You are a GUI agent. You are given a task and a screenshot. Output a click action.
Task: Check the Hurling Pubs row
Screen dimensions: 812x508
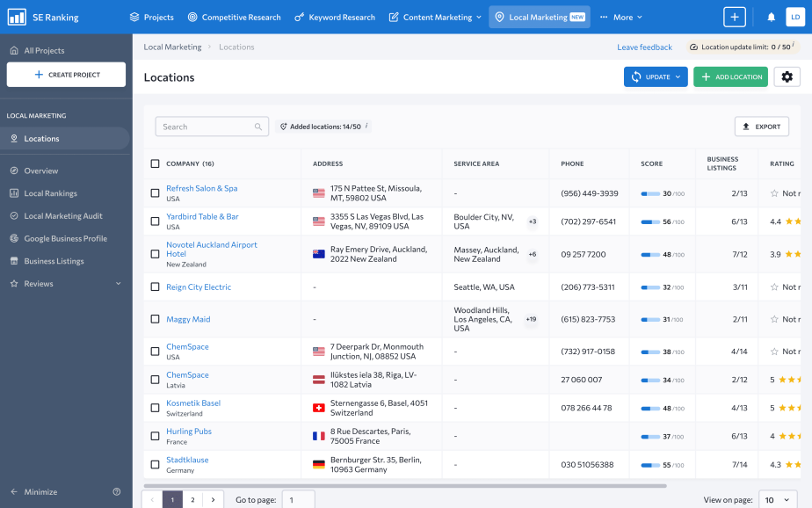(155, 436)
